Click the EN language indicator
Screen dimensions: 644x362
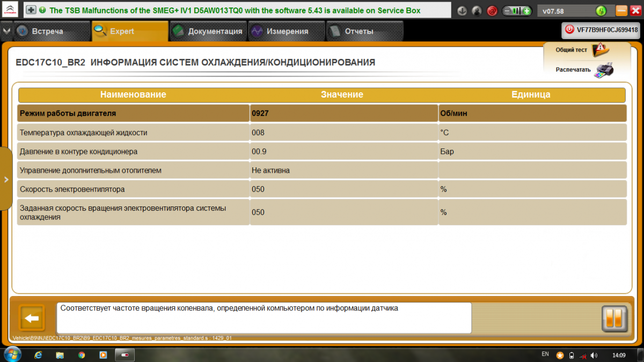[x=545, y=354]
